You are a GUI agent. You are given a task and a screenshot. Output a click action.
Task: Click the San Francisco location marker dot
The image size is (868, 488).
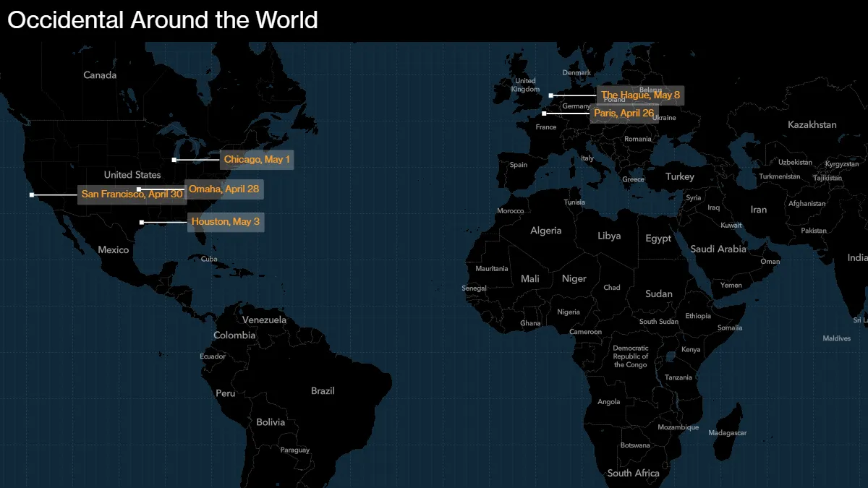[31, 194]
